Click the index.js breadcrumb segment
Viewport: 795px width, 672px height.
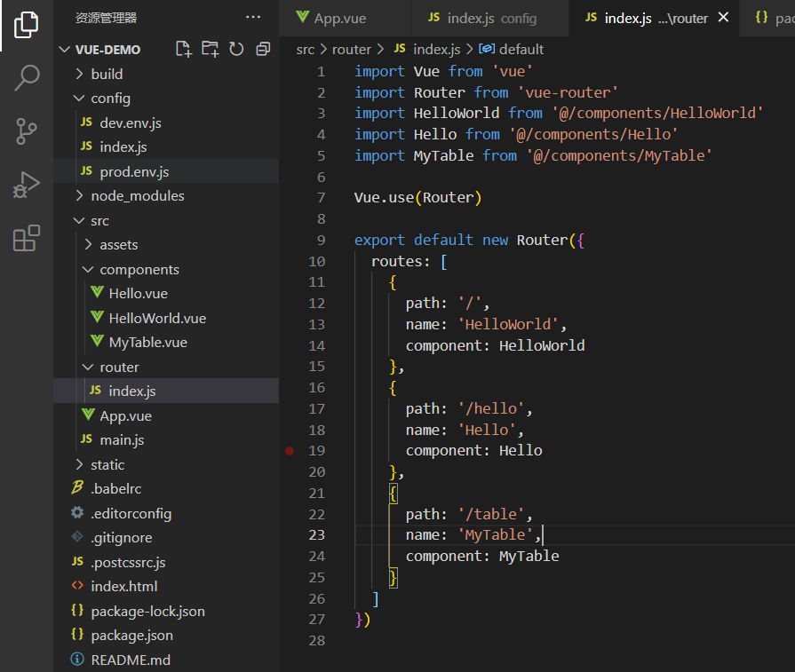pos(427,50)
